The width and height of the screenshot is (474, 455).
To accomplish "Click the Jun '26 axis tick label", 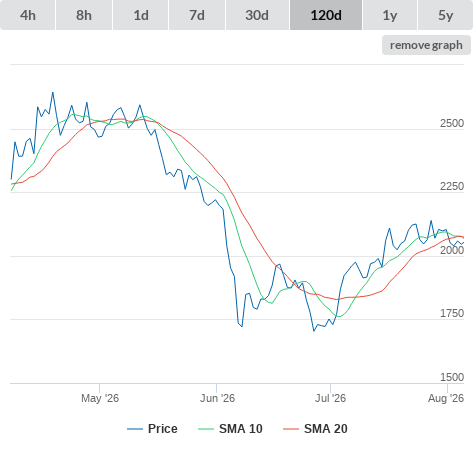I will (217, 398).
